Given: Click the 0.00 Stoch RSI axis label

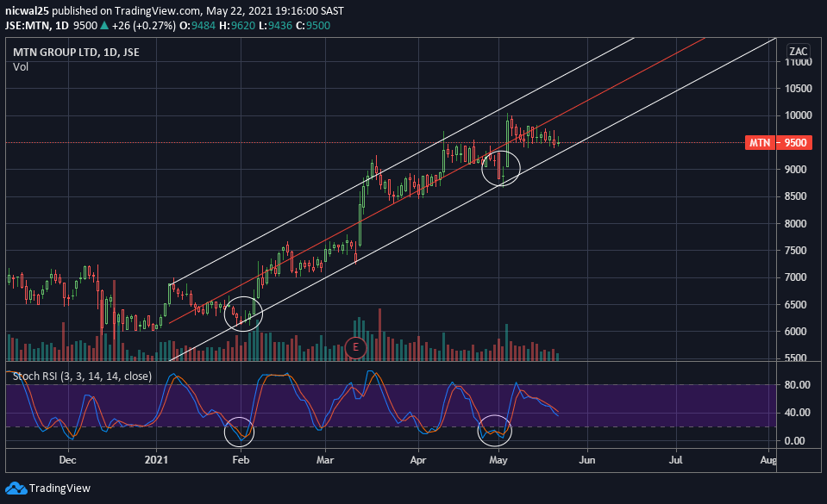Looking at the screenshot, I should [x=794, y=441].
